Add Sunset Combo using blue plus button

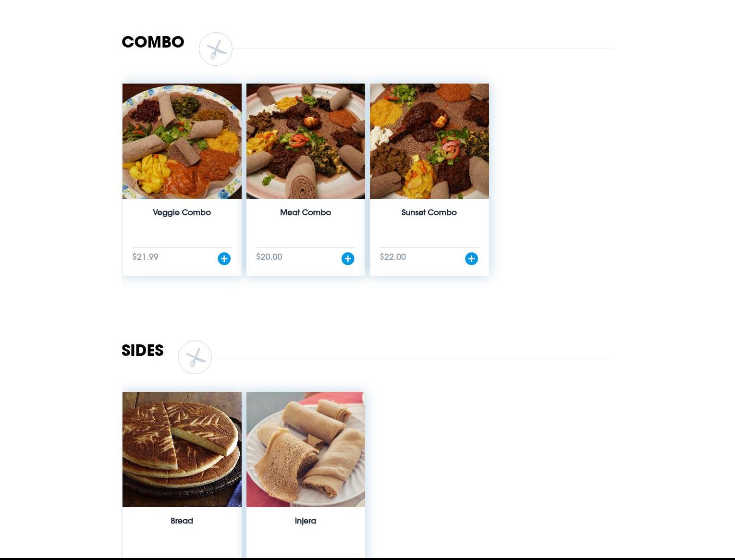(x=471, y=259)
